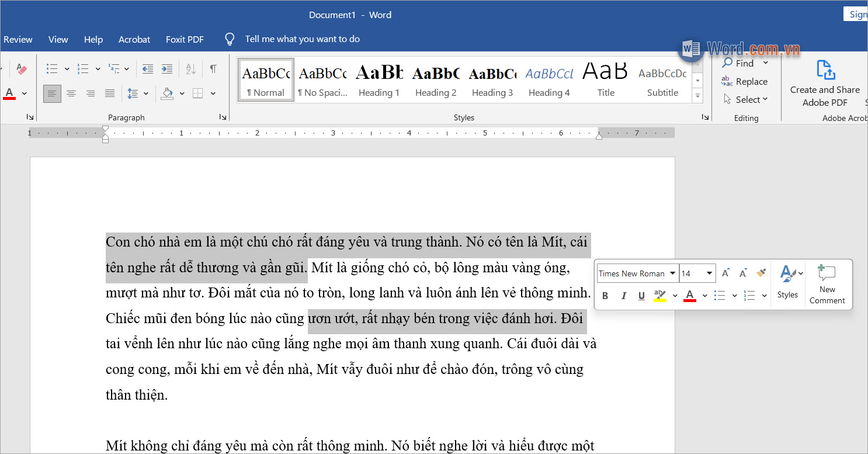This screenshot has width=868, height=454.
Task: Switch to the View tab
Action: click(x=58, y=39)
